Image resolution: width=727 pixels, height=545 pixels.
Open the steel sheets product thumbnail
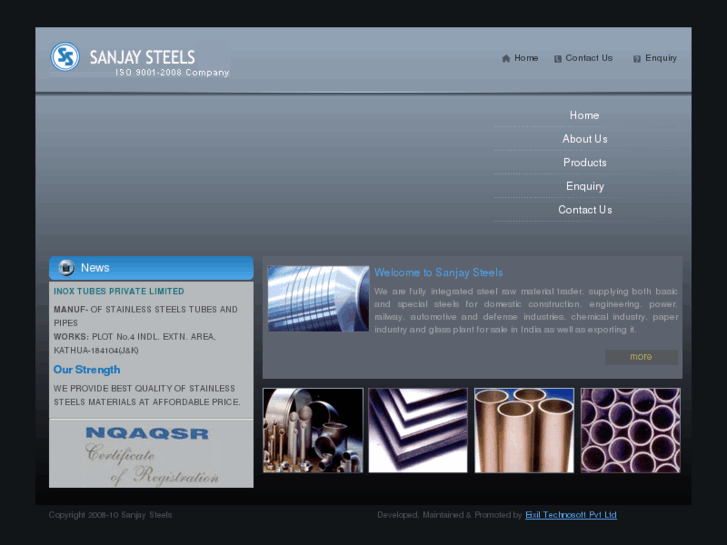[x=418, y=430]
